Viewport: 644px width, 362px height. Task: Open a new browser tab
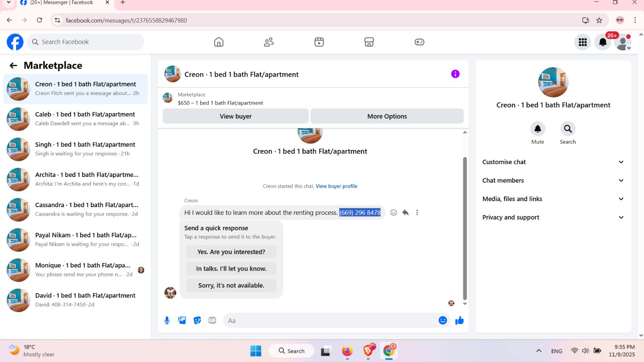(x=123, y=2)
